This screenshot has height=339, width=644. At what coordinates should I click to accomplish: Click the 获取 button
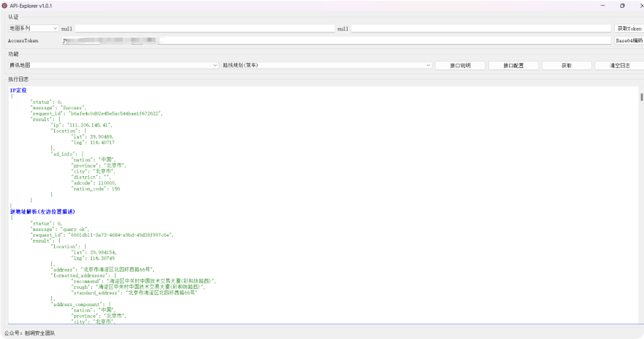[x=567, y=65]
